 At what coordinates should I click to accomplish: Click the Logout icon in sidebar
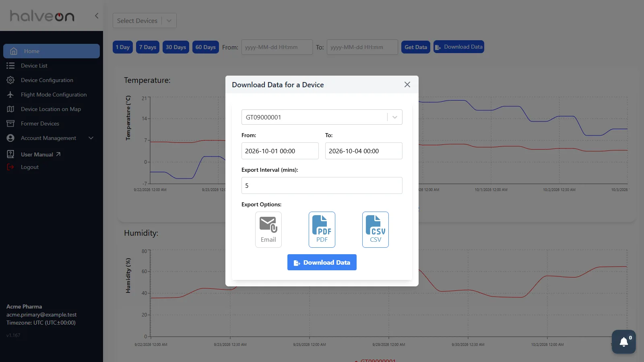[10, 167]
